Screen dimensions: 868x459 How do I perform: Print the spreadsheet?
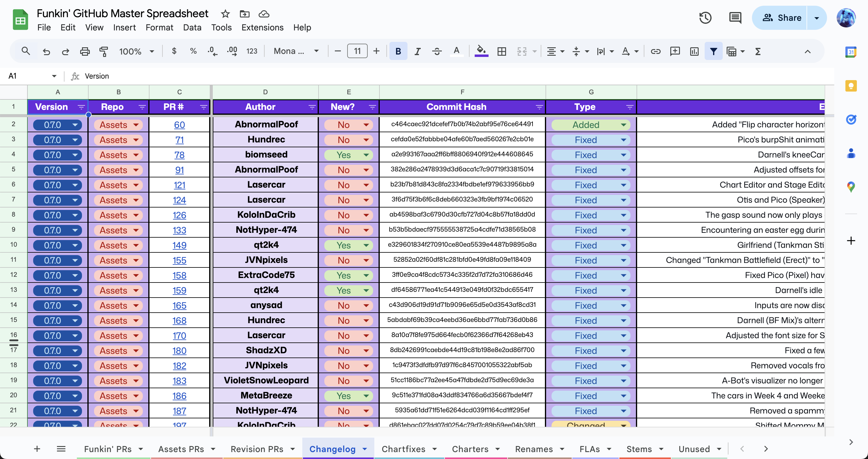pyautogui.click(x=85, y=51)
